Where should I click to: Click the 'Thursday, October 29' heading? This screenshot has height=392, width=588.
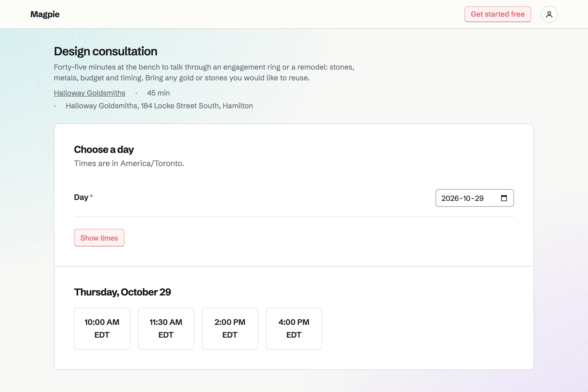(122, 292)
